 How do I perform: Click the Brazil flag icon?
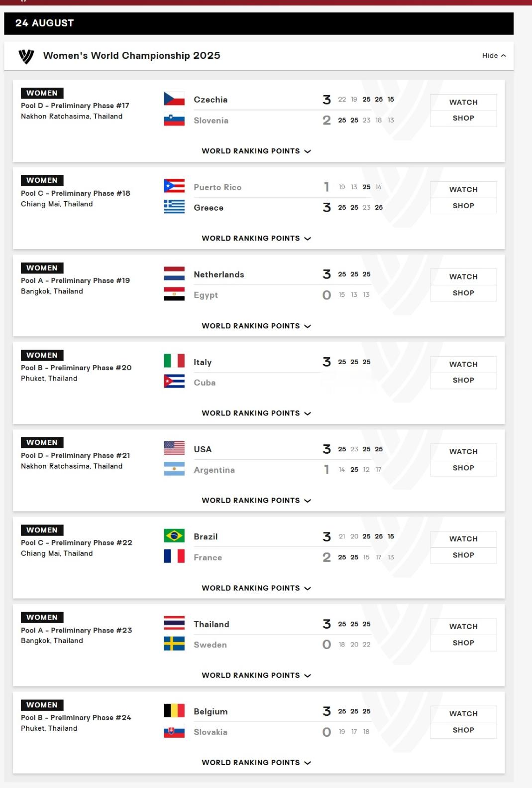pos(174,536)
